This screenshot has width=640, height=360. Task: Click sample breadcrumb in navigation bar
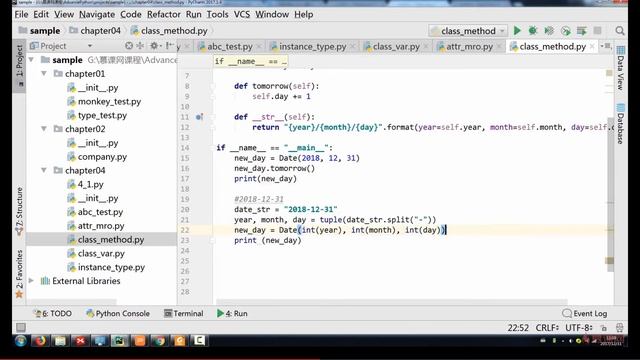pyautogui.click(x=40, y=31)
